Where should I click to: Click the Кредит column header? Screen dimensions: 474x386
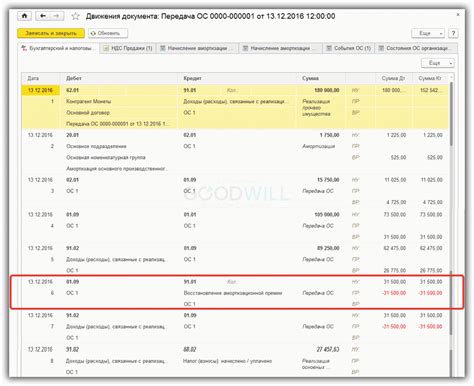tap(237, 78)
